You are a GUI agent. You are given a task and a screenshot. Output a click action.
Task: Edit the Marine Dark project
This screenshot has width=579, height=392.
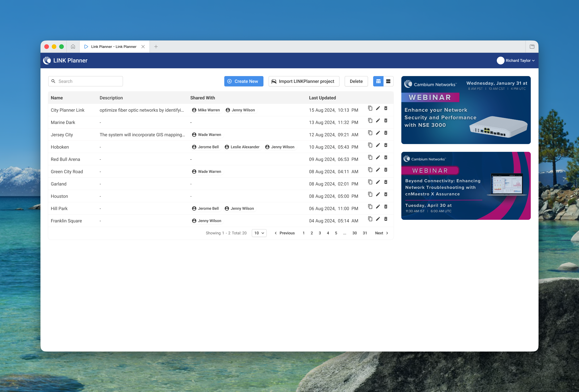(378, 120)
